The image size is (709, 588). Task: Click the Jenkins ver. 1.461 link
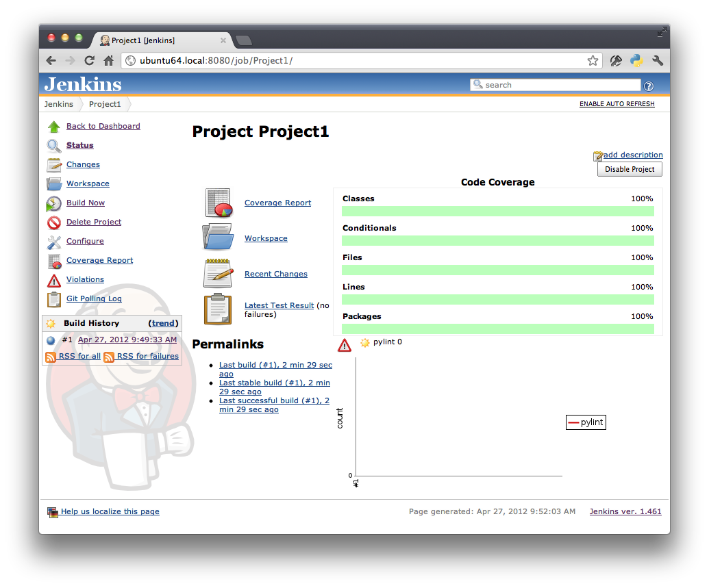pos(625,511)
